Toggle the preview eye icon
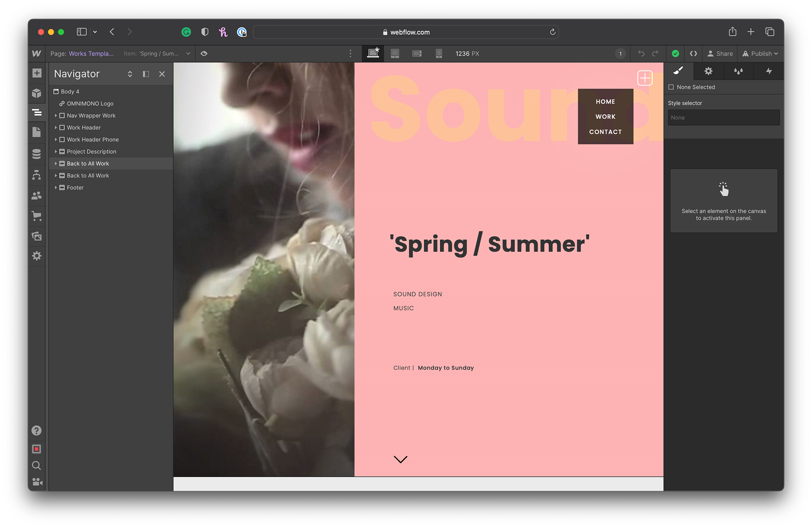The width and height of the screenshot is (812, 528). [204, 54]
